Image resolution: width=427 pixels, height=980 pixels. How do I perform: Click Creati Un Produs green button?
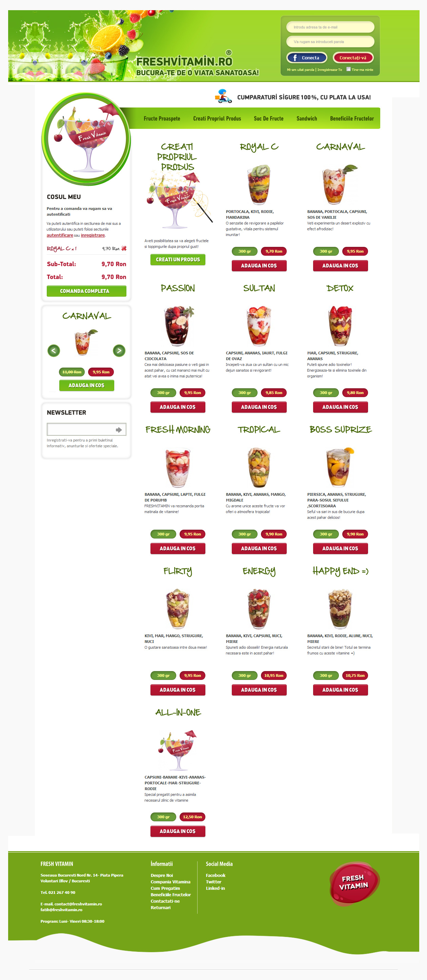(178, 259)
